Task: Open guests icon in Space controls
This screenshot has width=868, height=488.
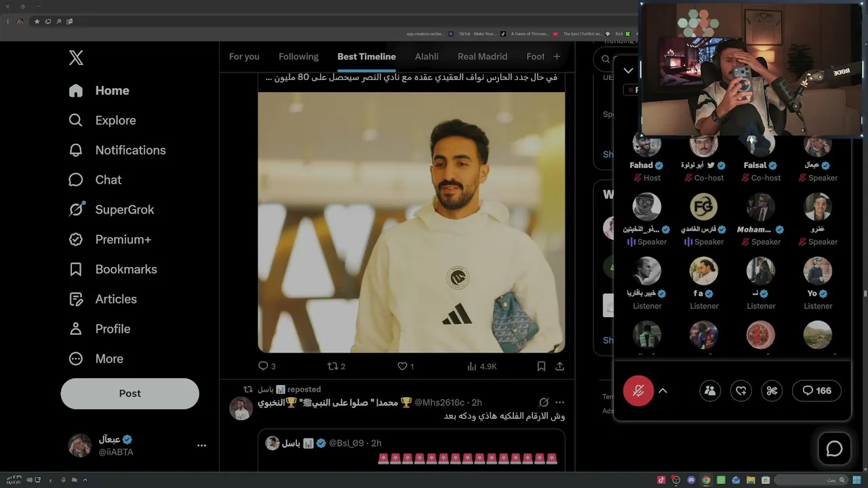Action: [x=710, y=390]
